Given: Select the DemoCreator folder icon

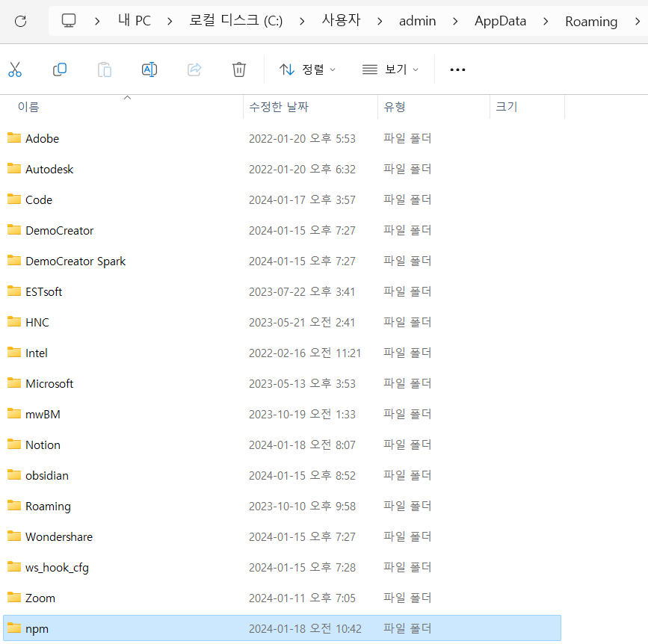Looking at the screenshot, I should [x=14, y=229].
